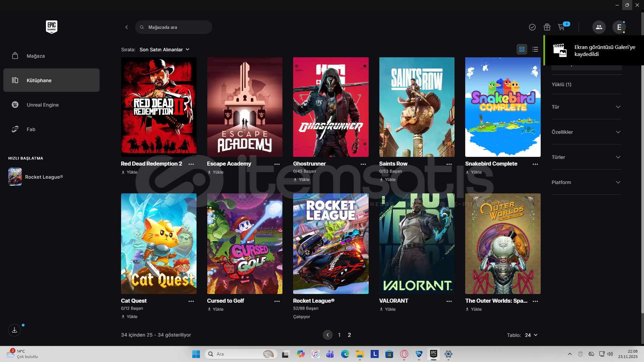Open Unreal Engine in the sidebar
Screen dimensions: 644x362
pyautogui.click(x=43, y=105)
